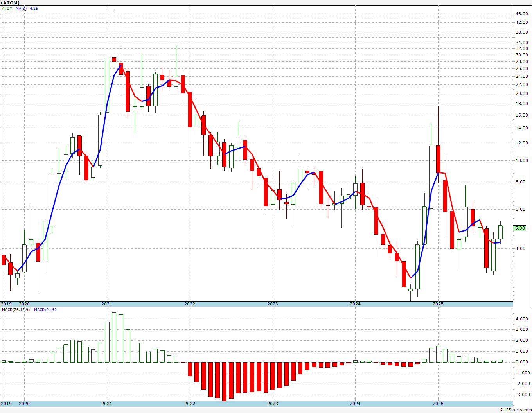Click 2023 on the MACD panel time axis
Viewport: 532px width, 413px height.
tap(273, 404)
